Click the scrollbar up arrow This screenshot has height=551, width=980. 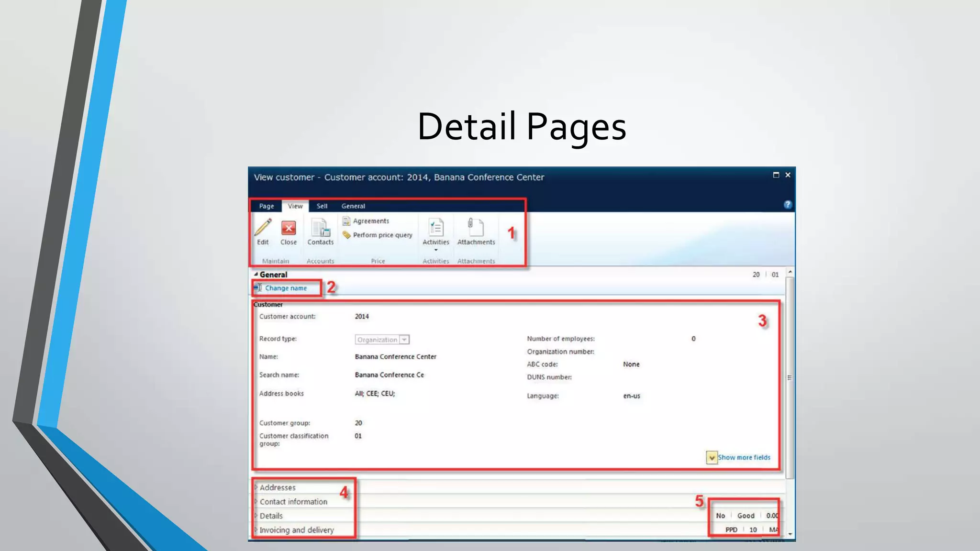point(790,272)
